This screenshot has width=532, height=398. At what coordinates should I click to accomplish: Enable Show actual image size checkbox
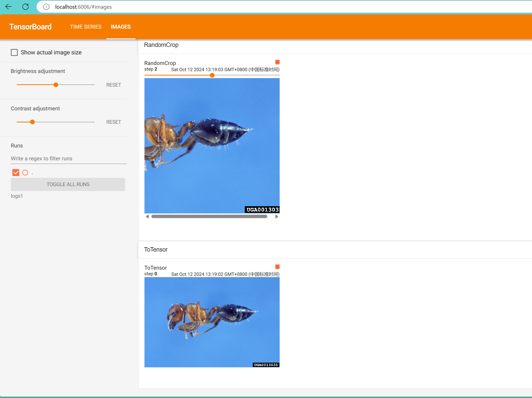pyautogui.click(x=14, y=53)
